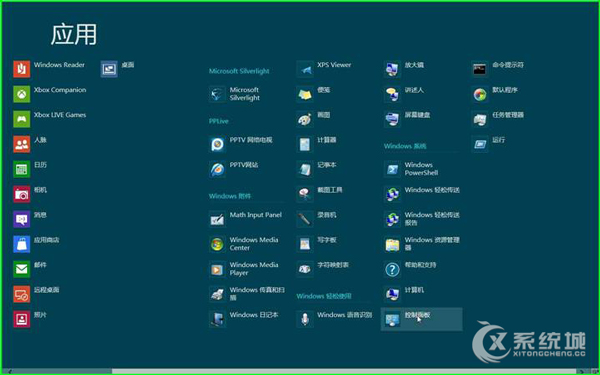Launch XPS Viewer
The width and height of the screenshot is (600, 375).
(x=324, y=69)
